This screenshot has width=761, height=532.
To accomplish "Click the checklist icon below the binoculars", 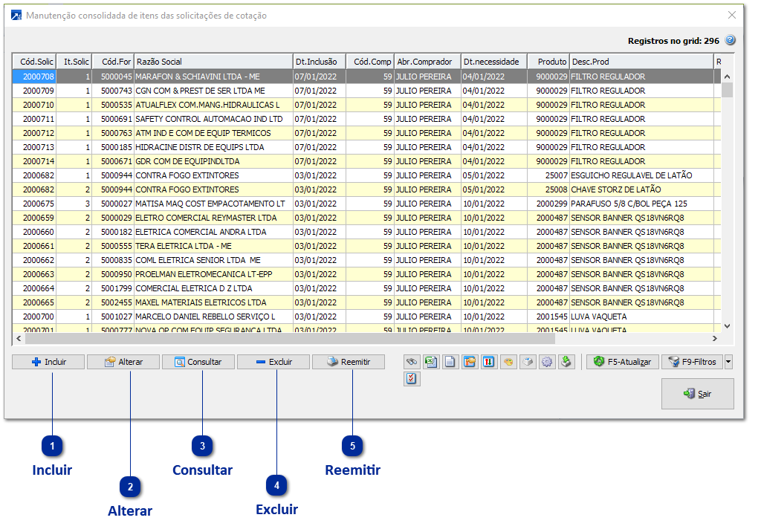I will click(412, 379).
